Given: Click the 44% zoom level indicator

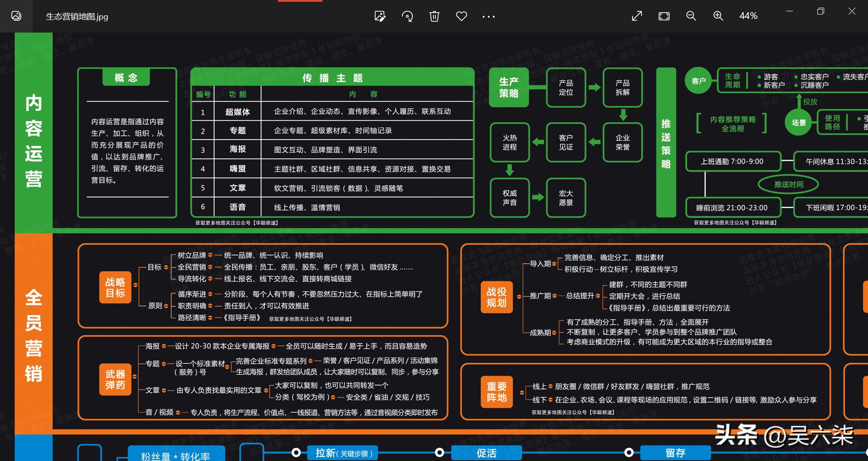Looking at the screenshot, I should (749, 16).
